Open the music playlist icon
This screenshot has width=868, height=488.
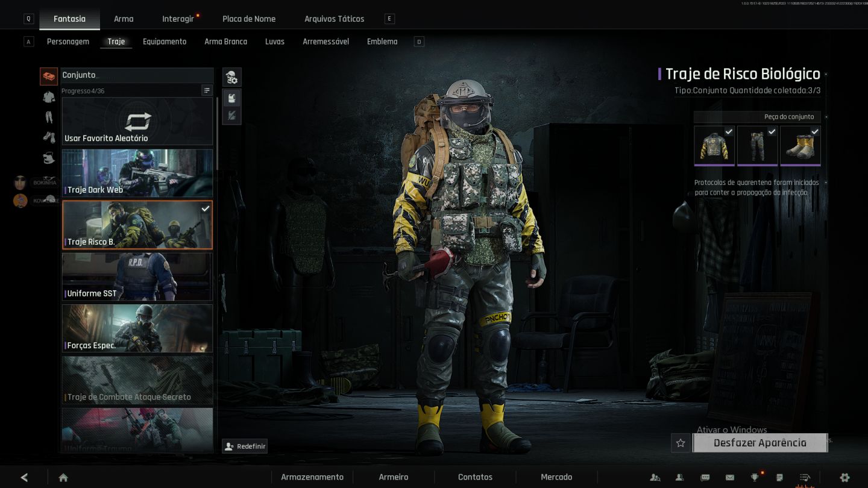[805, 477]
